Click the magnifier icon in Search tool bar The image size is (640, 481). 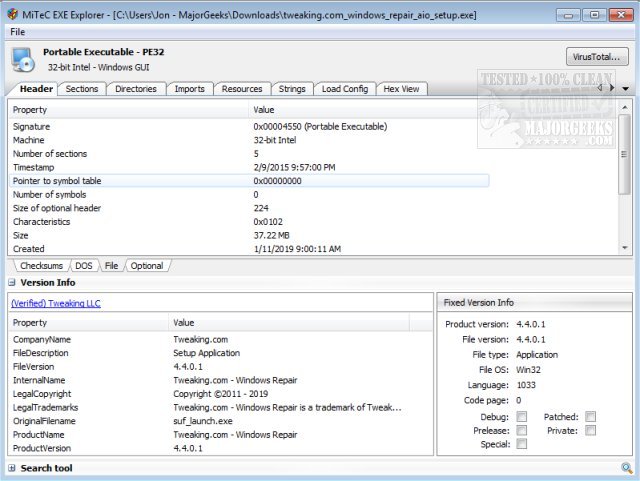click(x=626, y=468)
